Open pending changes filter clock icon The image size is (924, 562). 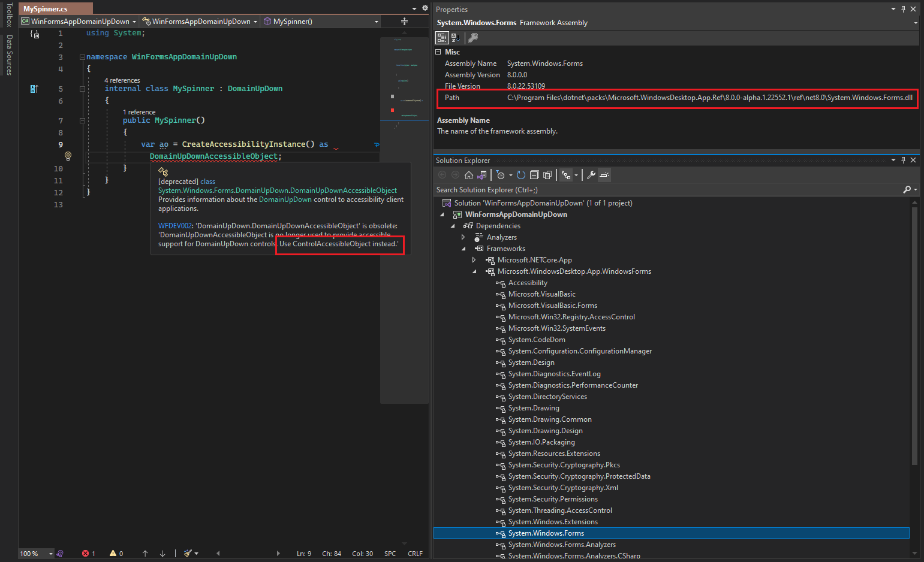pos(501,175)
